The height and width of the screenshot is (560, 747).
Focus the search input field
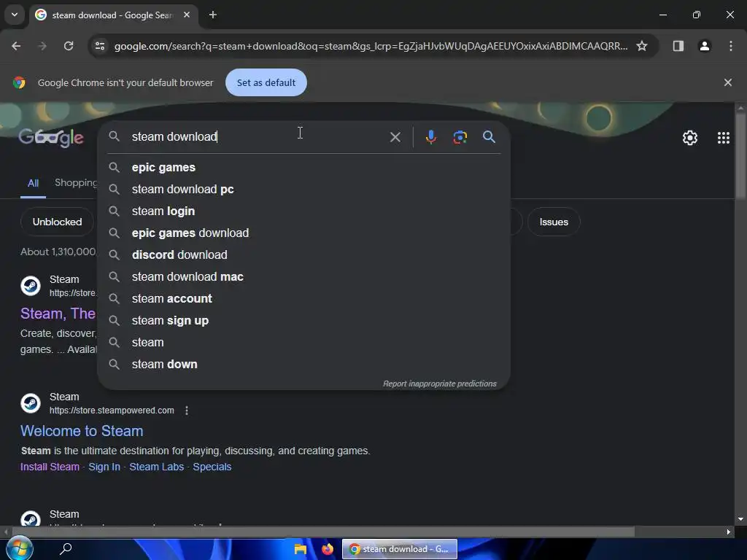point(258,136)
